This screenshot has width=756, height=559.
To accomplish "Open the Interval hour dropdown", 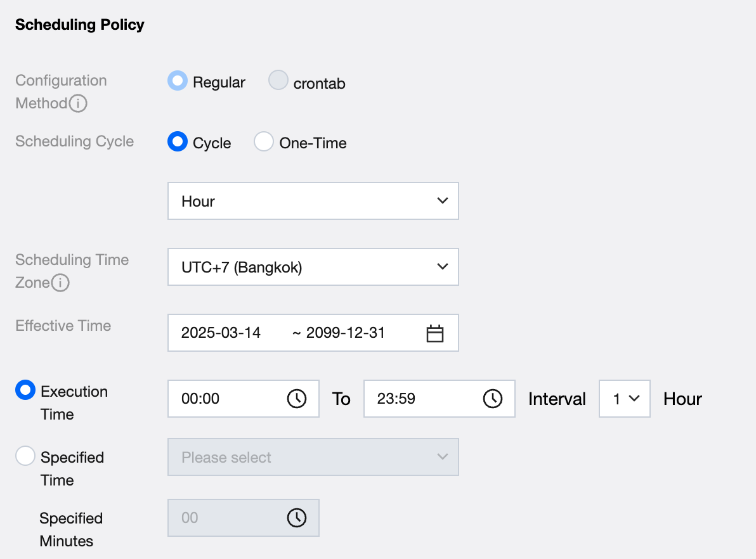I will click(624, 399).
